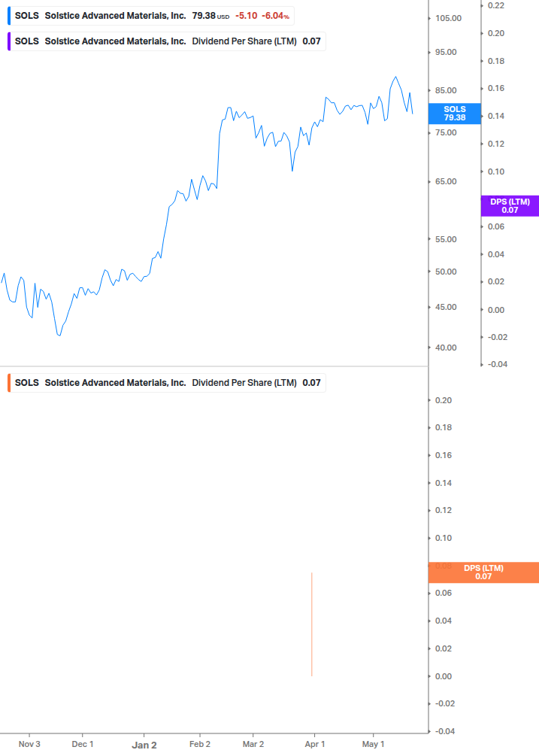Click the purple DPS (LTM) 0.07 axis tag
This screenshot has height=756, width=539.
[x=510, y=206]
